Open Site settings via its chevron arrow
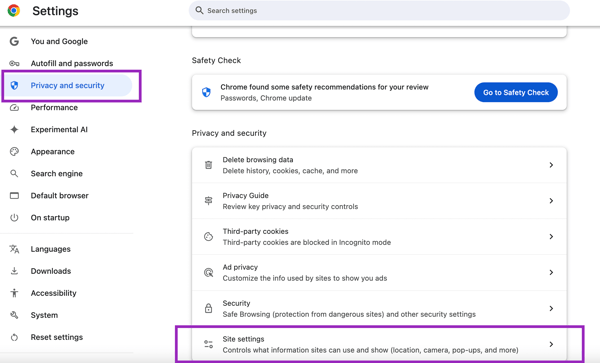 tap(551, 344)
